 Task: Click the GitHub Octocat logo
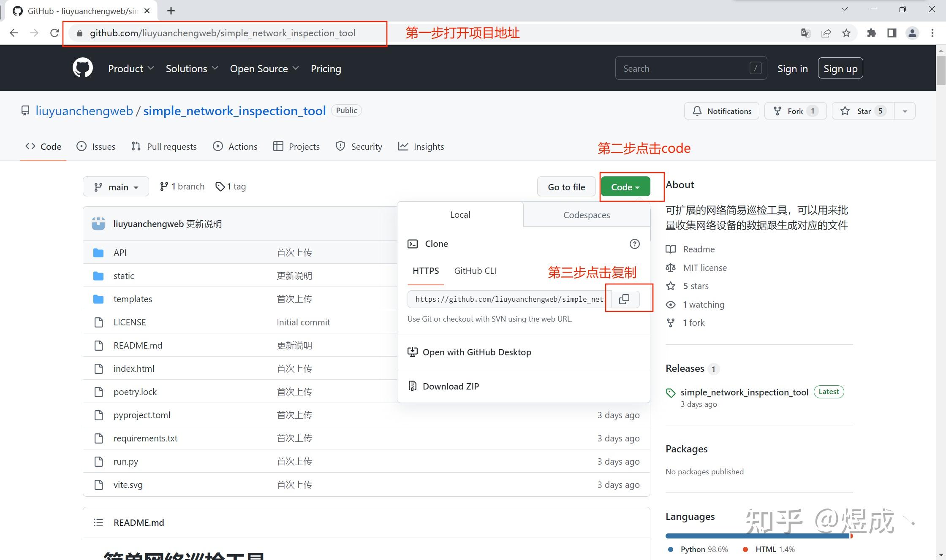[83, 68]
